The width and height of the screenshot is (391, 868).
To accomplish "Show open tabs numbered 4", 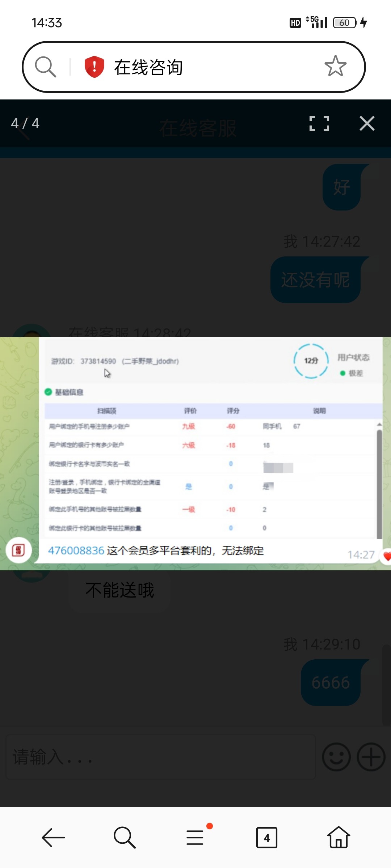I will [267, 837].
